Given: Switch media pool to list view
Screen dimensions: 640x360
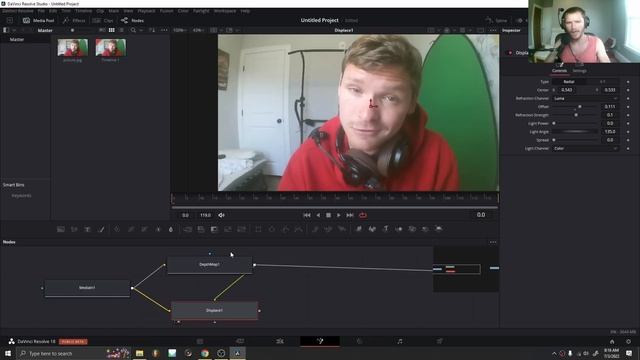Looking at the screenshot, I should click(x=121, y=30).
